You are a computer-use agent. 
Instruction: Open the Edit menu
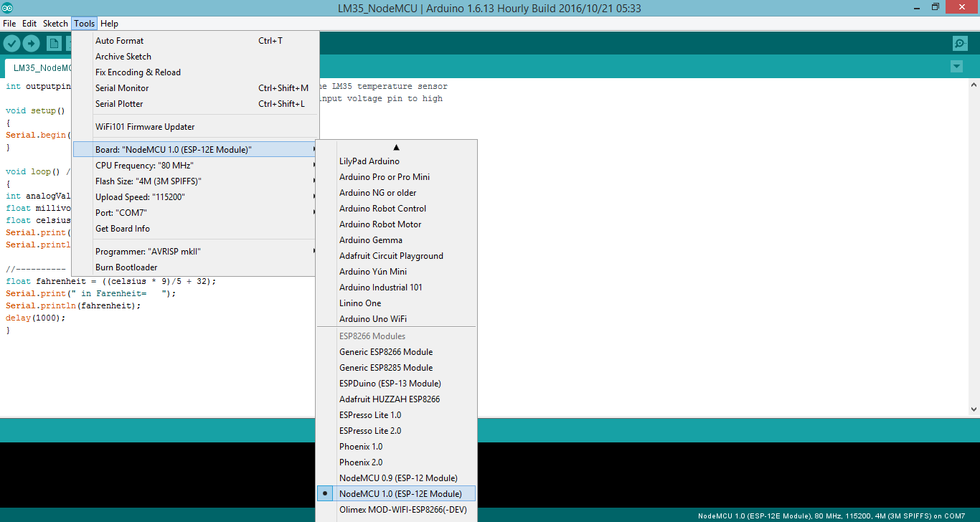pyautogui.click(x=29, y=24)
